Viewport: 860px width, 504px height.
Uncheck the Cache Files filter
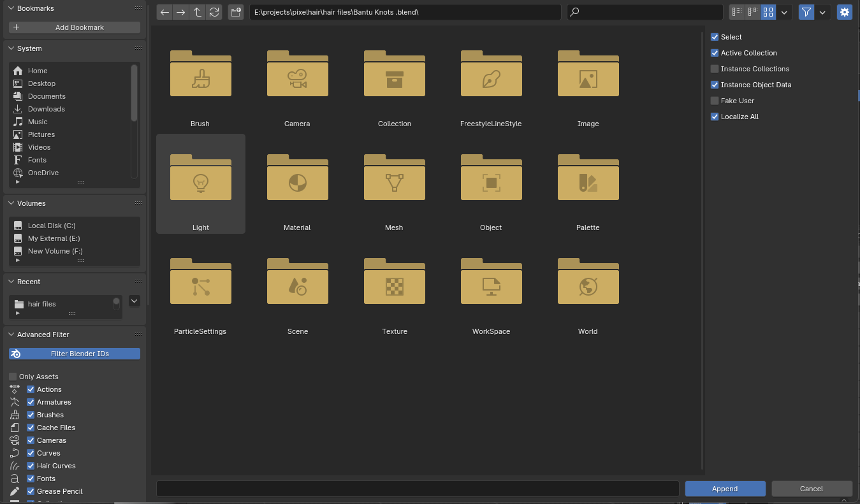(31, 428)
